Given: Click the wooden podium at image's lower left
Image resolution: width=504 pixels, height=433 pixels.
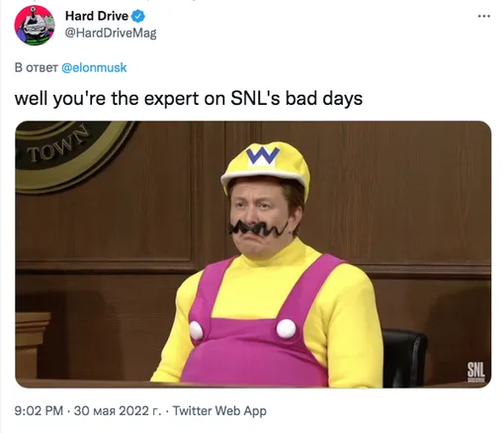Looking at the screenshot, I should 33,344.
